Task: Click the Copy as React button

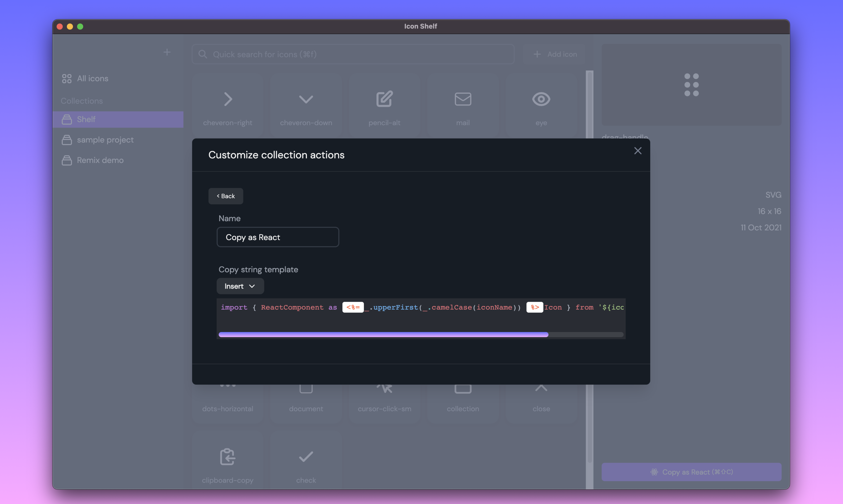Action: coord(691,472)
